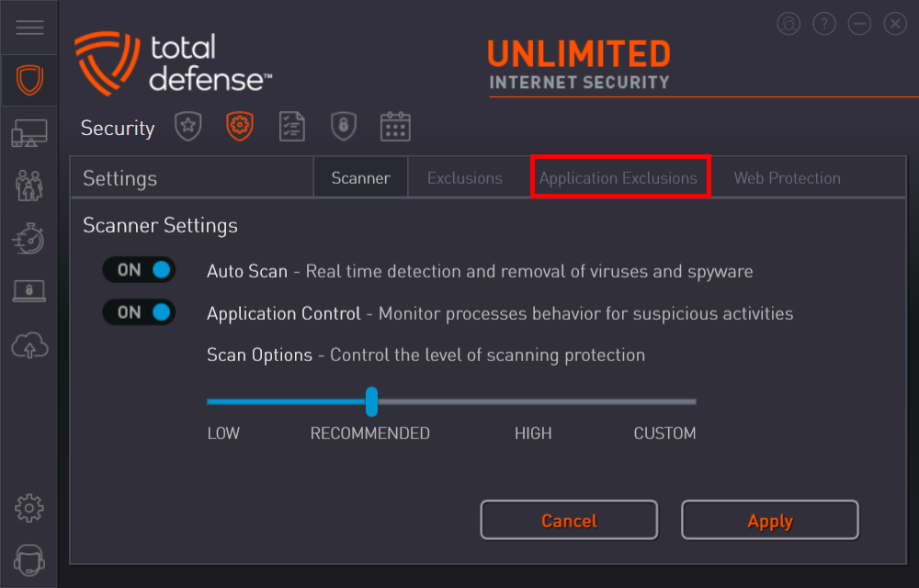Open the Devices monitor sidebar icon
This screenshot has width=919, height=588.
coord(29,133)
